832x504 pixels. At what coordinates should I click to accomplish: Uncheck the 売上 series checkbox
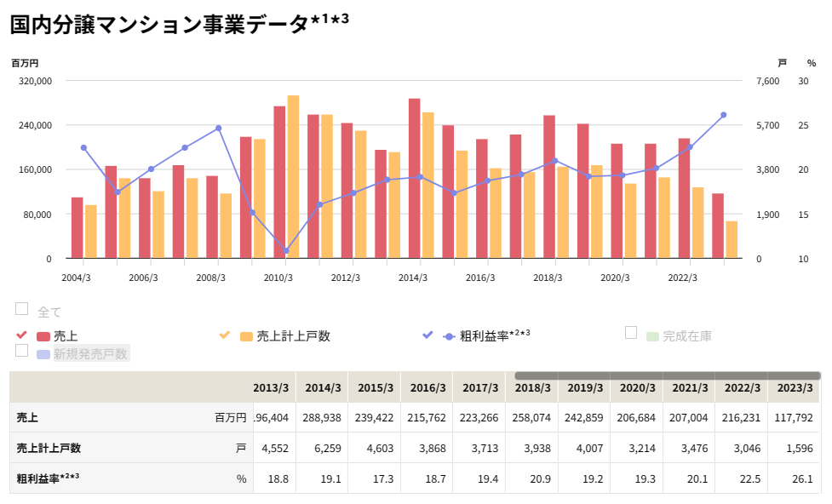(22, 335)
